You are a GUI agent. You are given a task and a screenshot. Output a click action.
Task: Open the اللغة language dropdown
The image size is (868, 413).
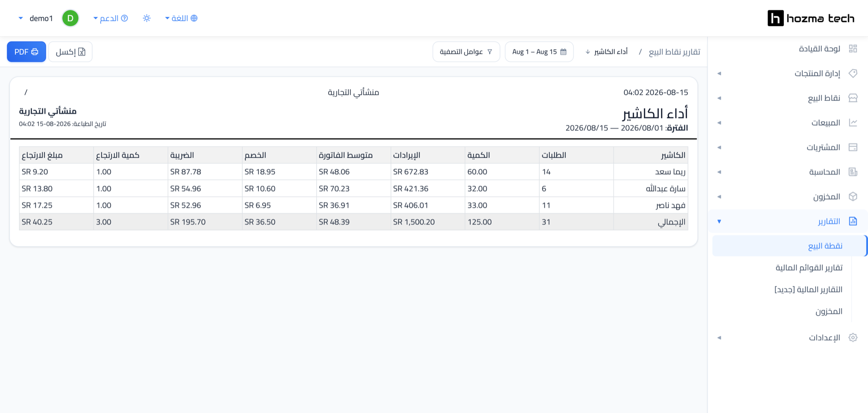(x=181, y=18)
